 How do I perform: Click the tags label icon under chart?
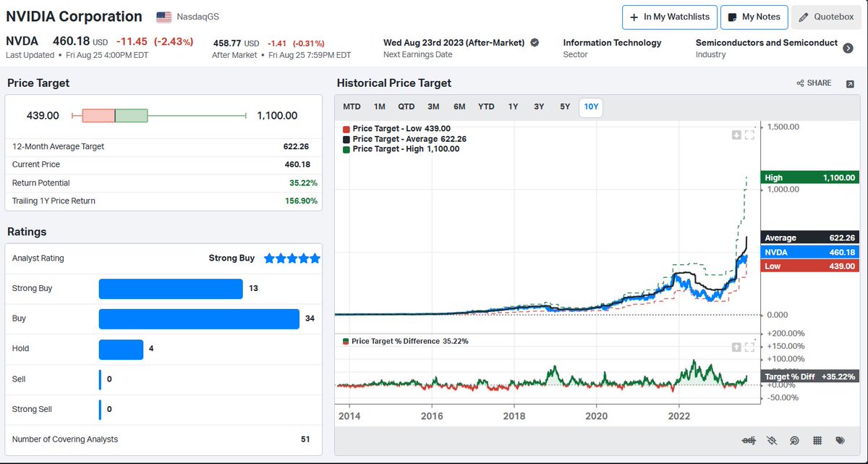840,440
